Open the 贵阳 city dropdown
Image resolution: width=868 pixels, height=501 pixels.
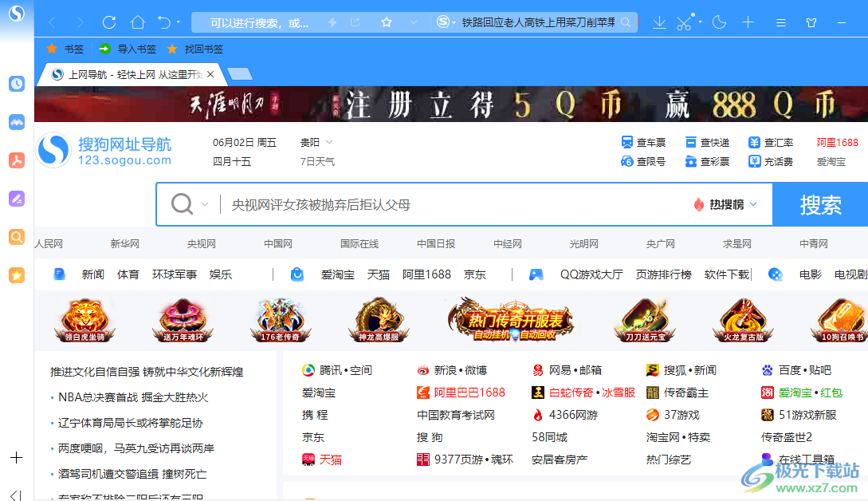tap(316, 143)
